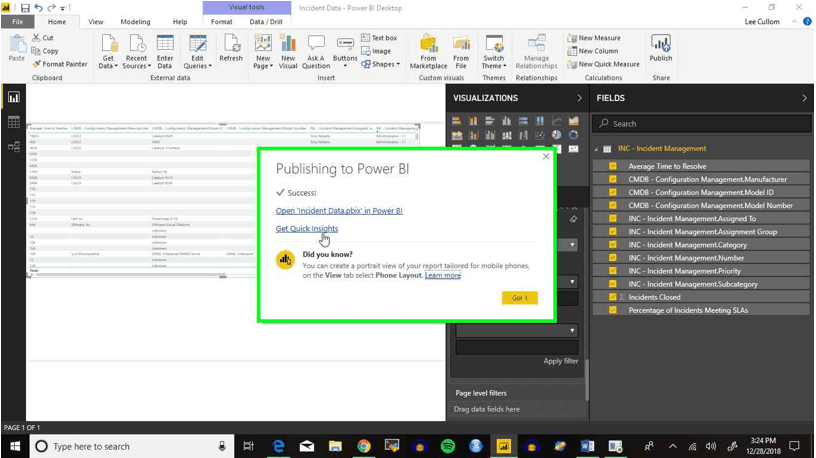Create a New Quick Measure
Viewport: 816px width, 458px height.
pos(603,64)
